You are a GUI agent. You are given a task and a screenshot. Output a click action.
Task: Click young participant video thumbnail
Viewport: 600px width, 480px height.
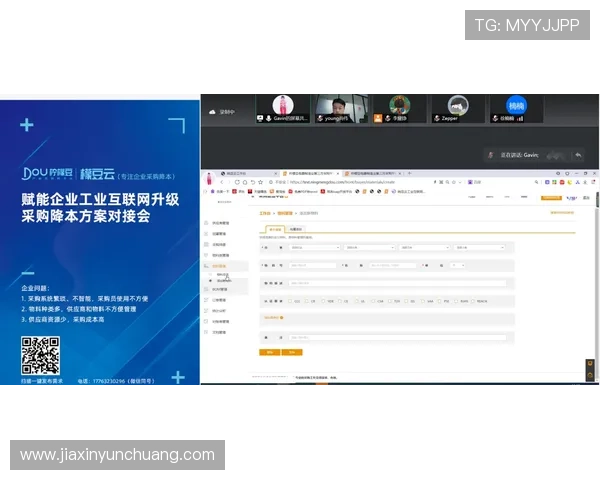(342, 109)
